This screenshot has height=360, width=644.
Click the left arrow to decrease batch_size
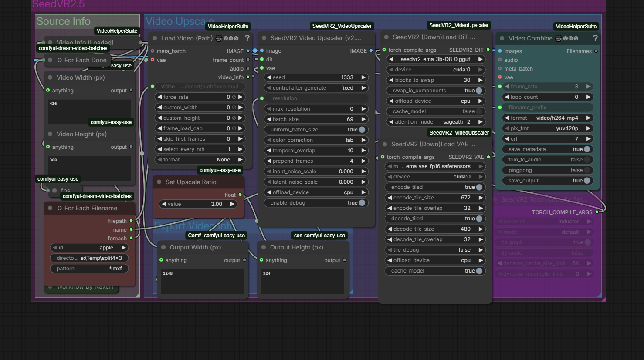(x=268, y=119)
